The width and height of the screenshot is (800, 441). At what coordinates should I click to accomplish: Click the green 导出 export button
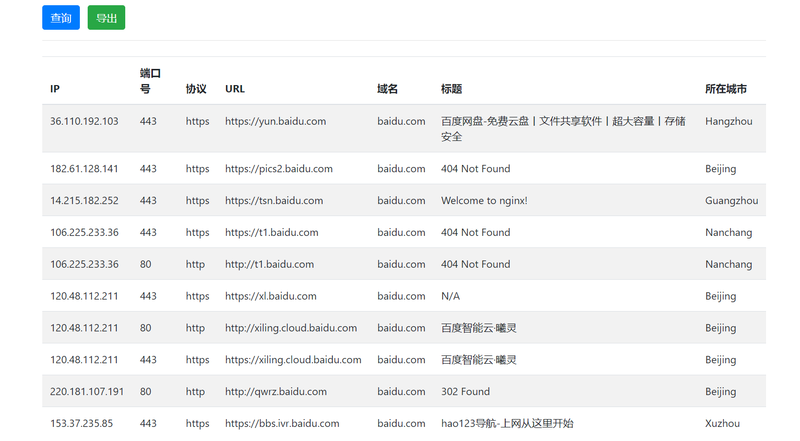(x=106, y=18)
